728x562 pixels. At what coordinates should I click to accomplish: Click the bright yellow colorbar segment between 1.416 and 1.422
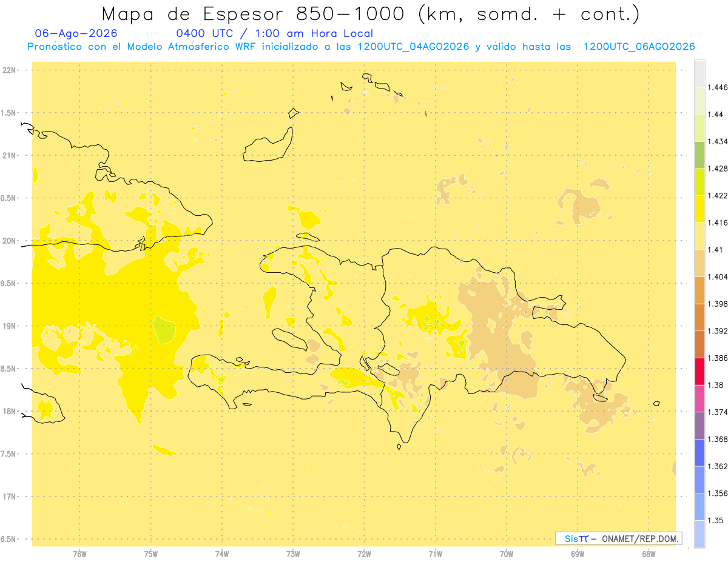click(699, 209)
